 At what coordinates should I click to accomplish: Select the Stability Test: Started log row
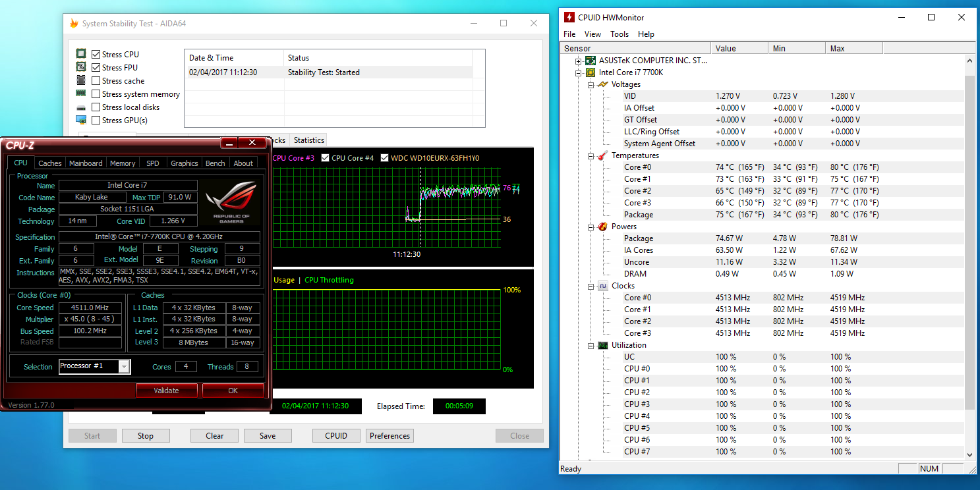pos(329,72)
